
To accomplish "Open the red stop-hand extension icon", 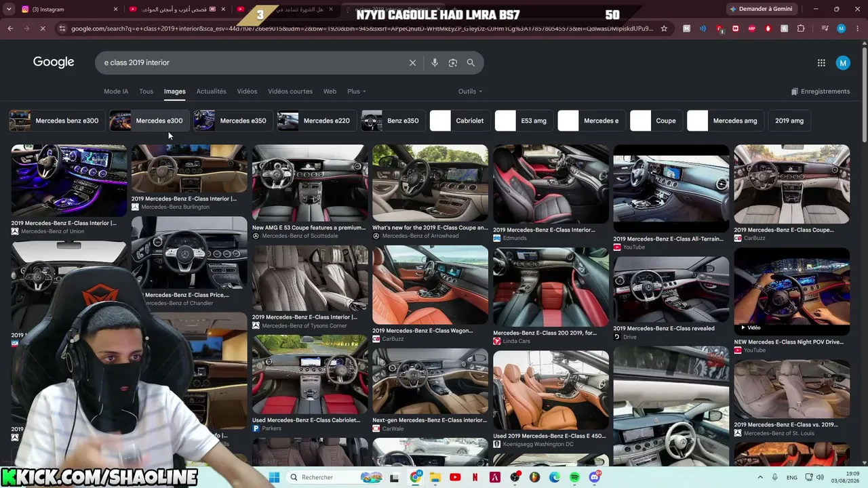I will (768, 28).
